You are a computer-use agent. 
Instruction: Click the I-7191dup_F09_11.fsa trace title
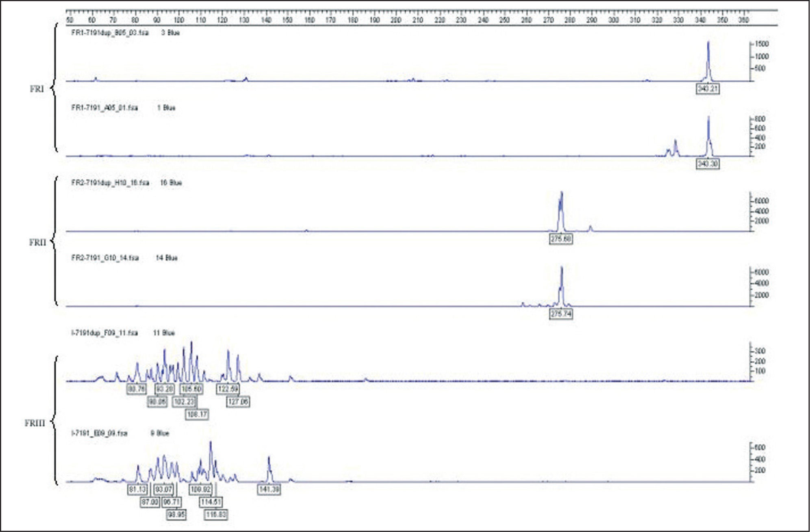[104, 333]
